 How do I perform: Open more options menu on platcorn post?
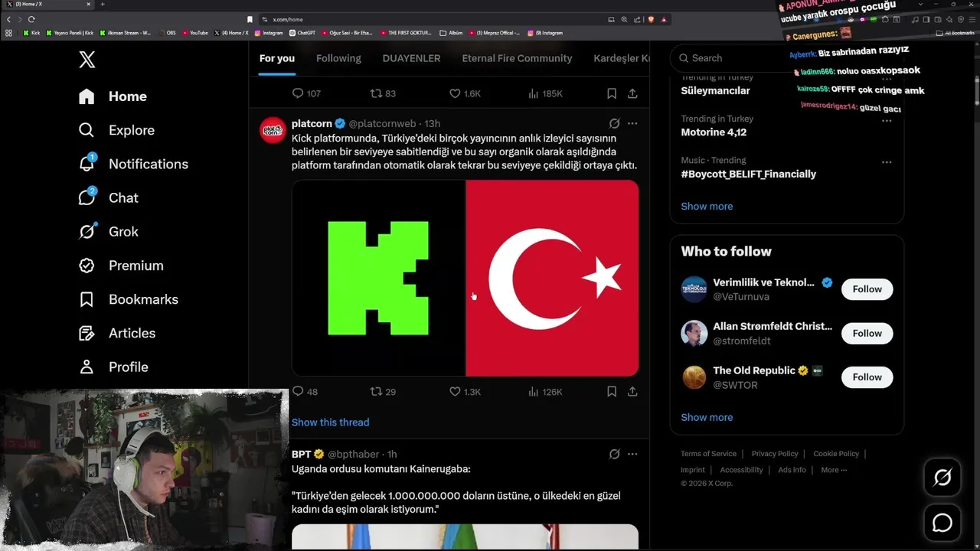pos(632,123)
